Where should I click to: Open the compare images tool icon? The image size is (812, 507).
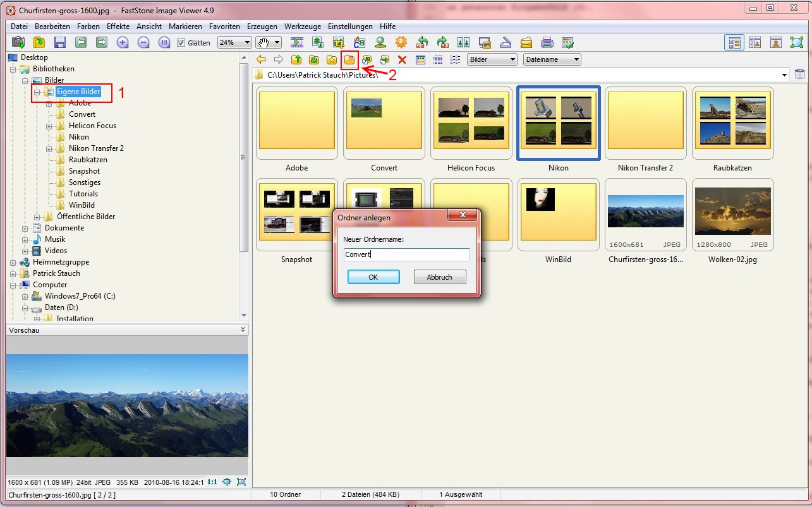click(464, 42)
